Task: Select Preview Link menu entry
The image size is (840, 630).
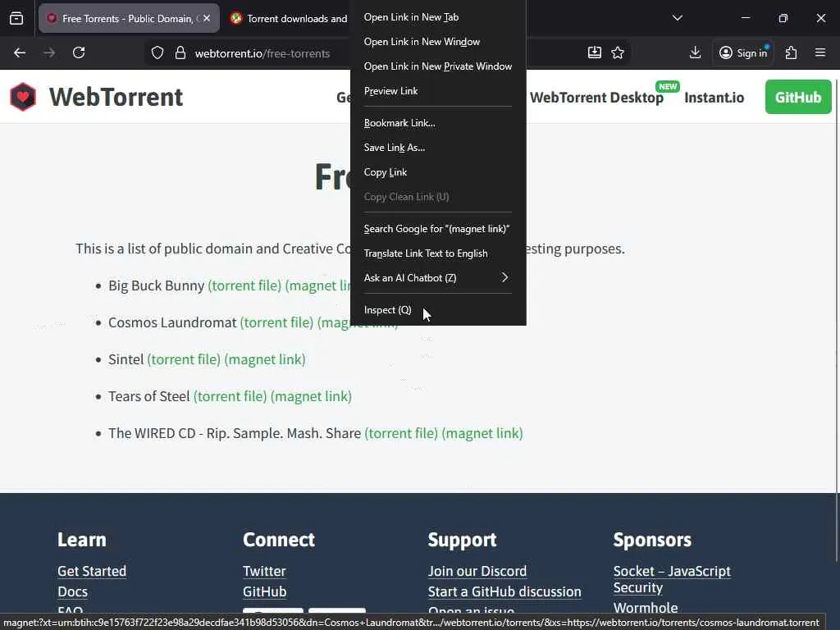Action: click(438, 91)
